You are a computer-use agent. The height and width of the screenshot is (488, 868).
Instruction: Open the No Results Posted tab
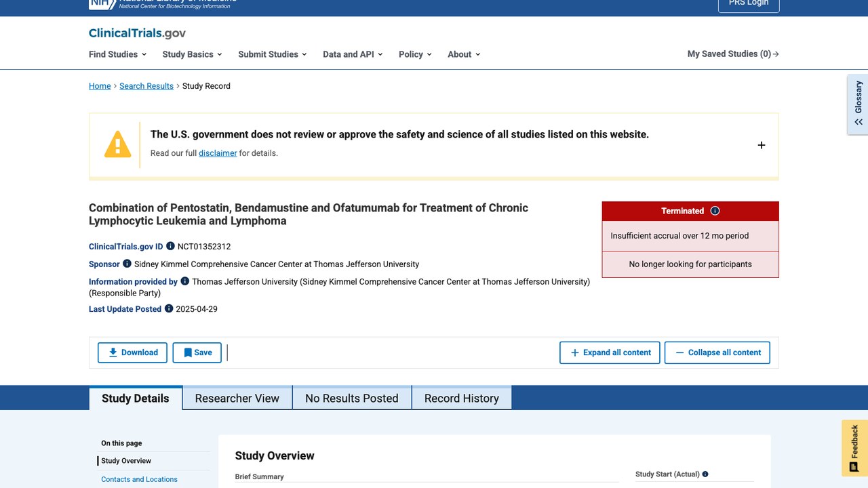coord(352,399)
